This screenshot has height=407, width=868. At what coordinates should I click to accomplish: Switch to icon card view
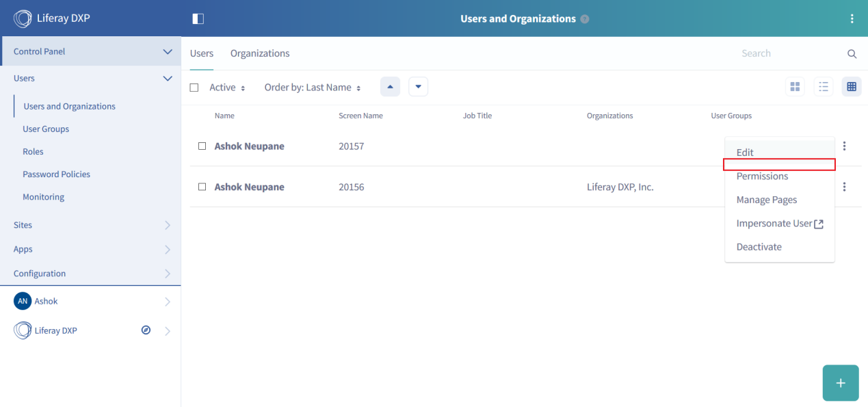tap(795, 87)
